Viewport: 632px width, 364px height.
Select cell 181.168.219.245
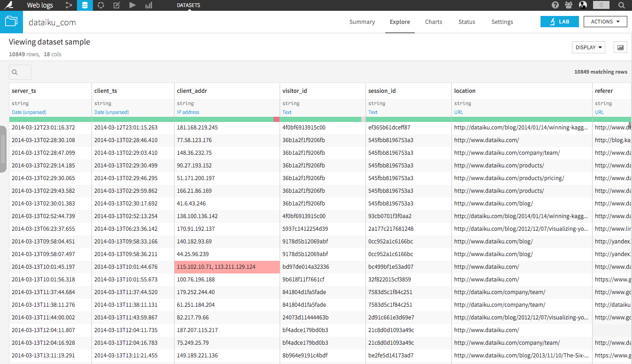[x=227, y=128]
